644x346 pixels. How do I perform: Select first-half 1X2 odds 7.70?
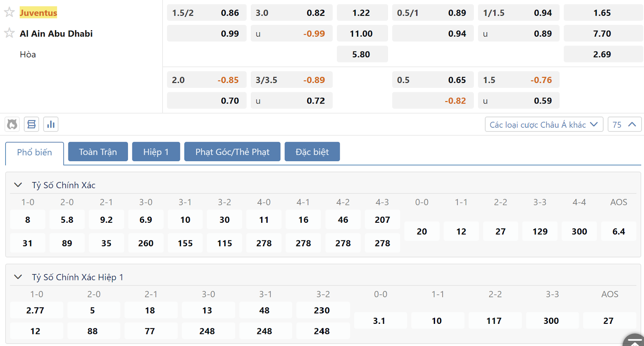(603, 34)
